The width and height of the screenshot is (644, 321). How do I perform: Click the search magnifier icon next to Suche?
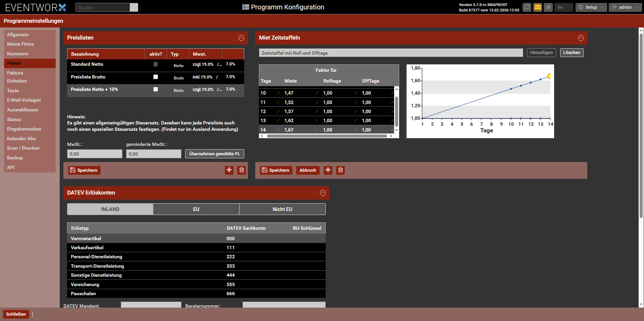pyautogui.click(x=134, y=7)
